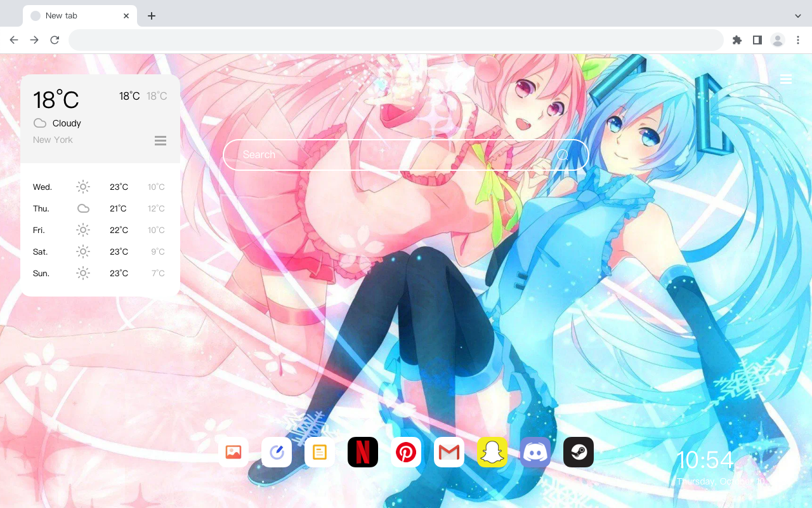Open the profile avatar menu
This screenshot has width=812, height=508.
(778, 40)
